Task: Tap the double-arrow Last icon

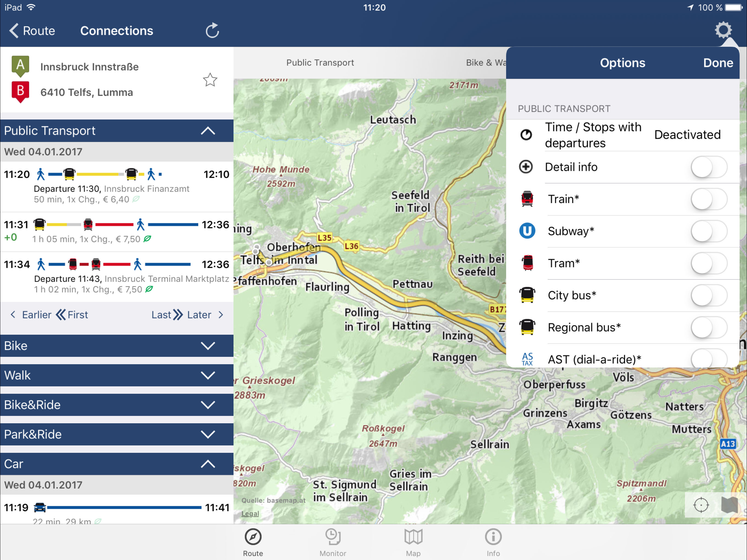Action: [178, 315]
